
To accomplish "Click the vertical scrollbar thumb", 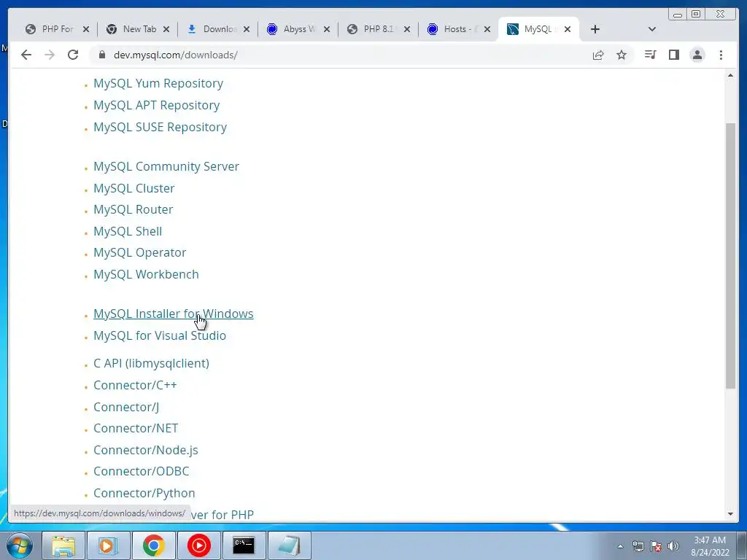I will (730, 256).
